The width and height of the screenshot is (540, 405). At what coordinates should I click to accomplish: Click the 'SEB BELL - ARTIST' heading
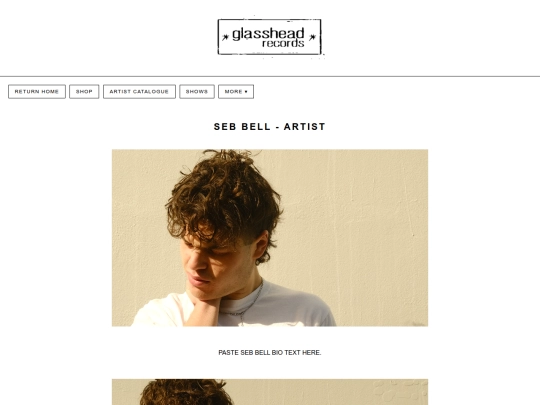pos(270,127)
